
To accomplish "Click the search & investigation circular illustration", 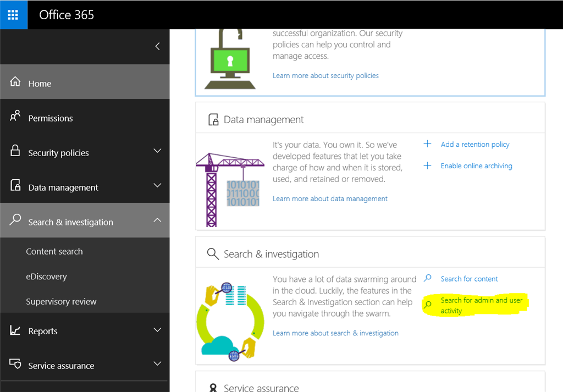I will coord(230,322).
